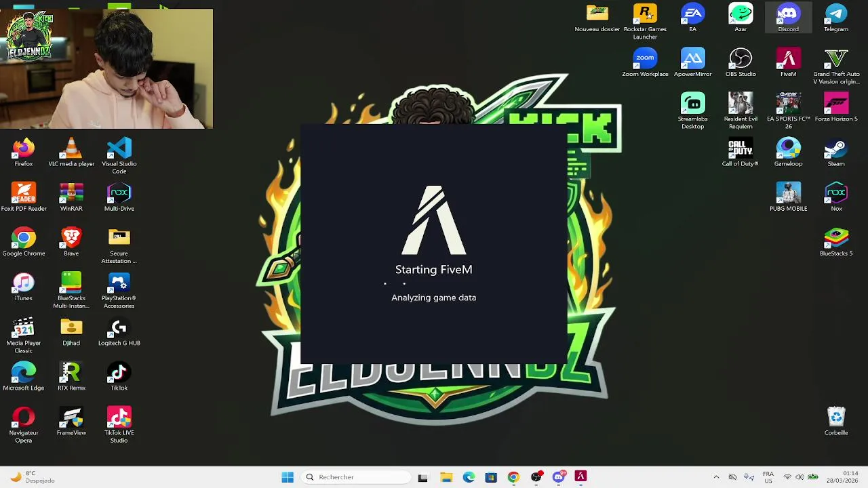
Task: Open the Windows Start menu
Action: (288, 477)
